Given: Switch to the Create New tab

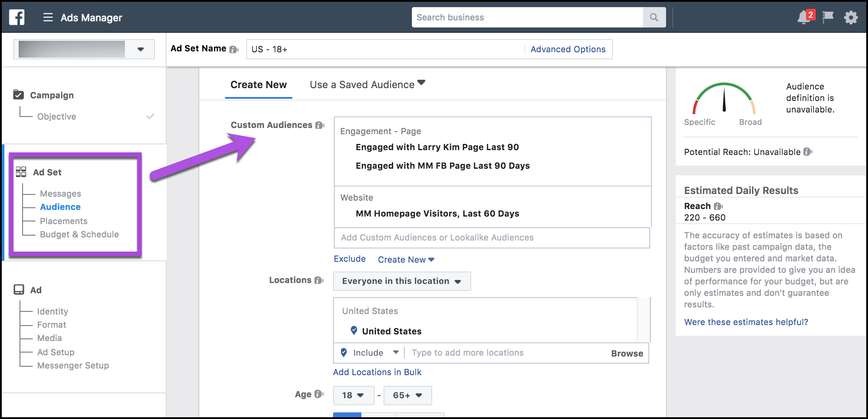Looking at the screenshot, I should tap(258, 85).
